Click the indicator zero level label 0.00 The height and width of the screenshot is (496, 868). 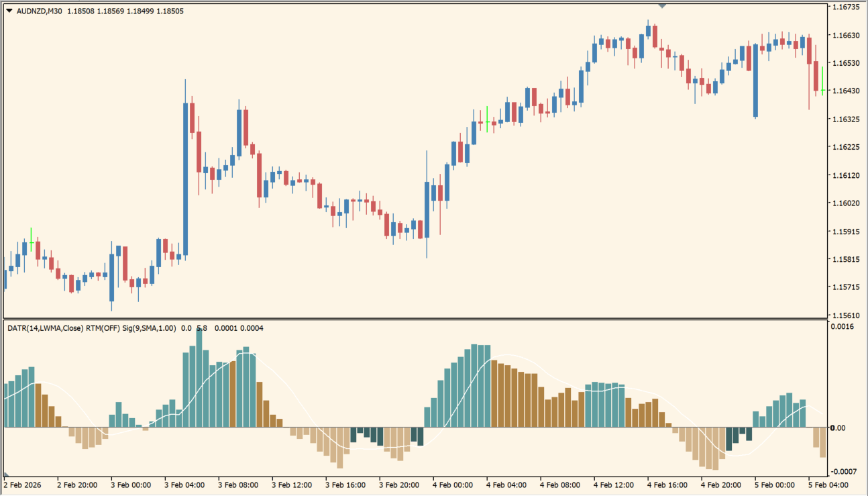pyautogui.click(x=838, y=428)
